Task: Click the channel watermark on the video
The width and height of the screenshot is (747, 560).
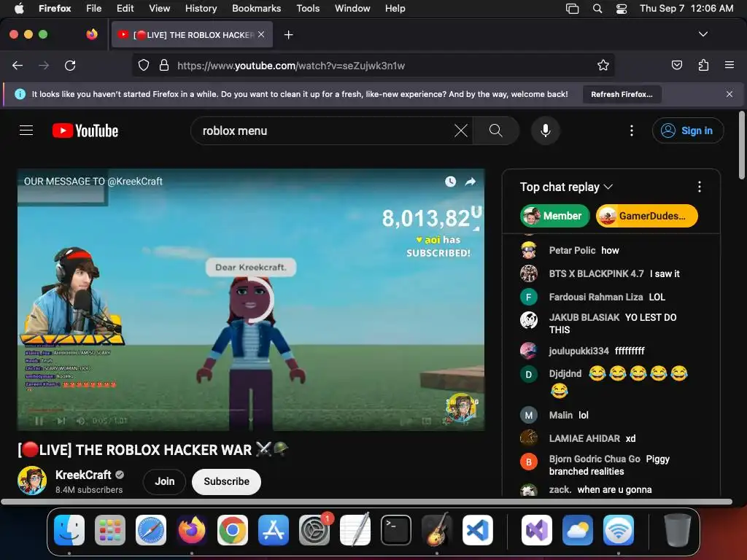Action: (462, 408)
